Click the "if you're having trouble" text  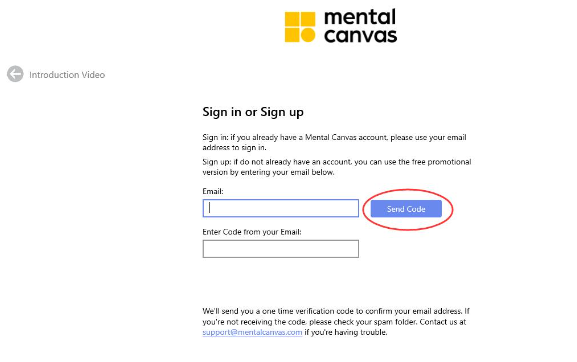[x=346, y=332]
